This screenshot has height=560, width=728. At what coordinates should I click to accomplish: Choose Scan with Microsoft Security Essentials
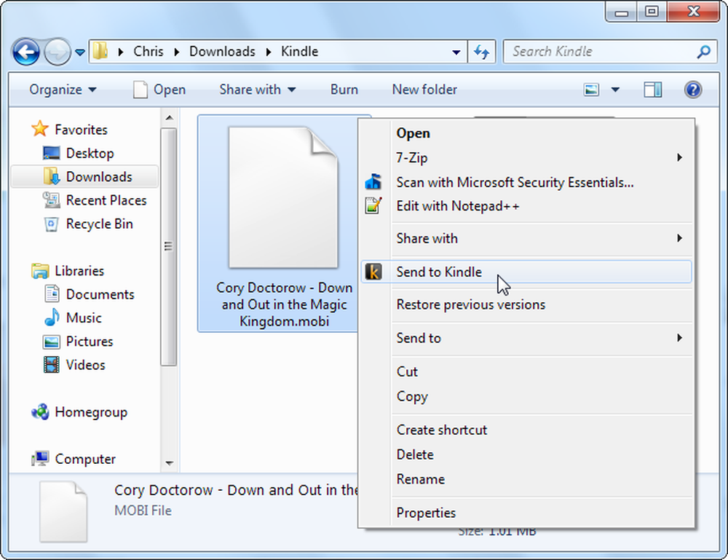(526, 183)
